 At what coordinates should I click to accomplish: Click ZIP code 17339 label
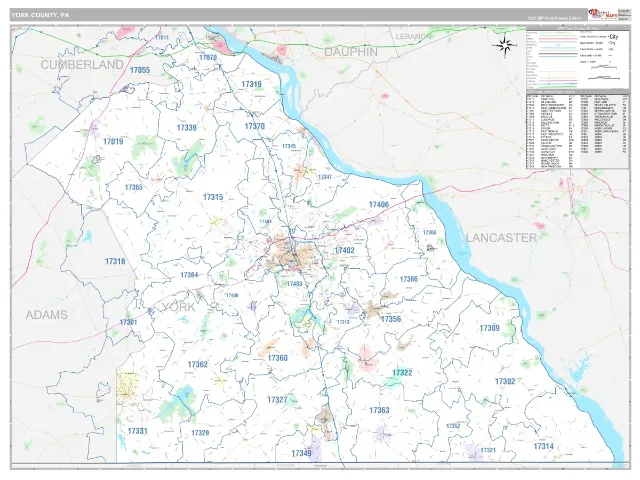pyautogui.click(x=187, y=128)
